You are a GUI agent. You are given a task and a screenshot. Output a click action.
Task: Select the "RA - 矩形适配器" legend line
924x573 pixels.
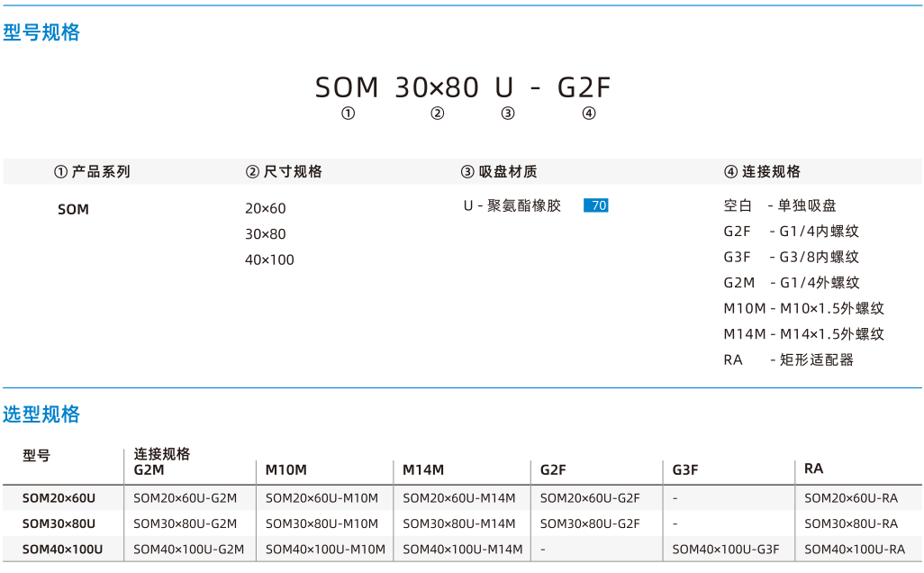789,359
